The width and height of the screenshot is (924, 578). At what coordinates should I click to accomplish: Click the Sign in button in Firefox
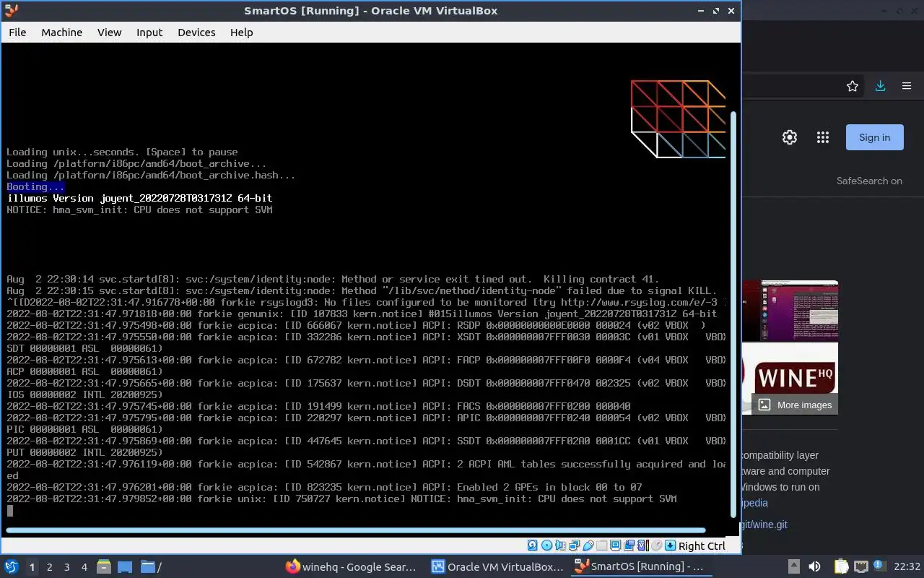[874, 137]
